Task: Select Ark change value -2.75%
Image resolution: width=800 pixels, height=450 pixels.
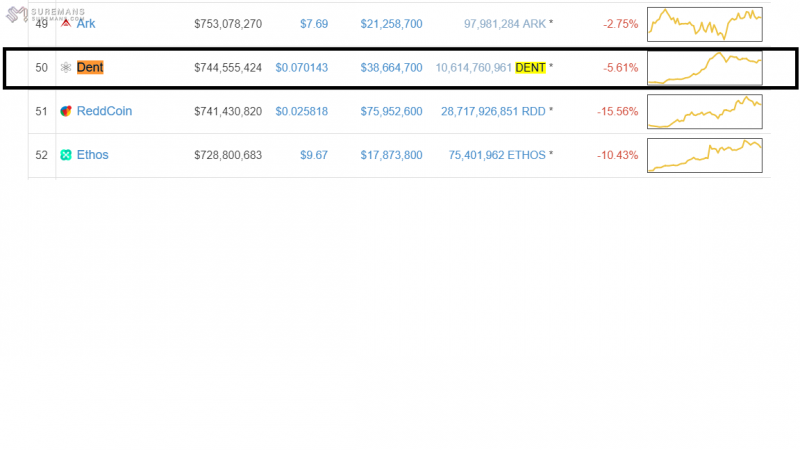Action: [x=620, y=24]
